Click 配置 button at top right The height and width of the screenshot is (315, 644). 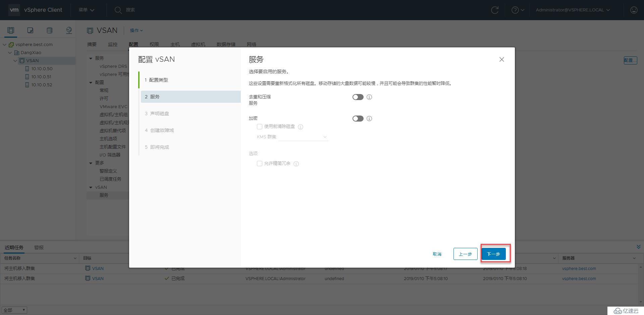tap(630, 60)
